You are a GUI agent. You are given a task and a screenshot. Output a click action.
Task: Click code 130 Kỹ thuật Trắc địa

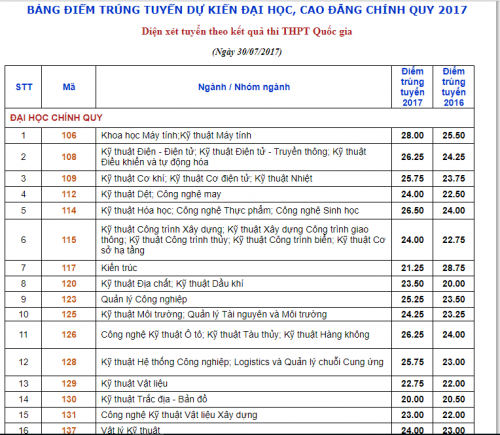pos(69,399)
